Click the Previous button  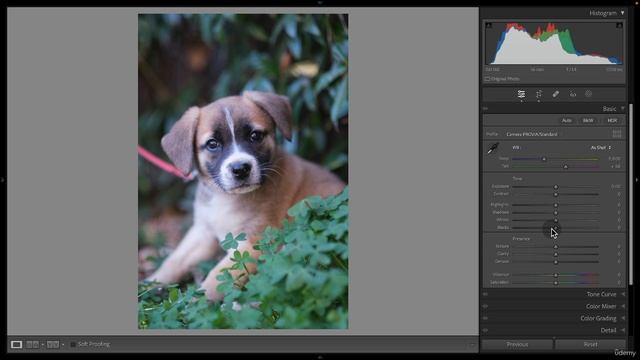pyautogui.click(x=517, y=344)
